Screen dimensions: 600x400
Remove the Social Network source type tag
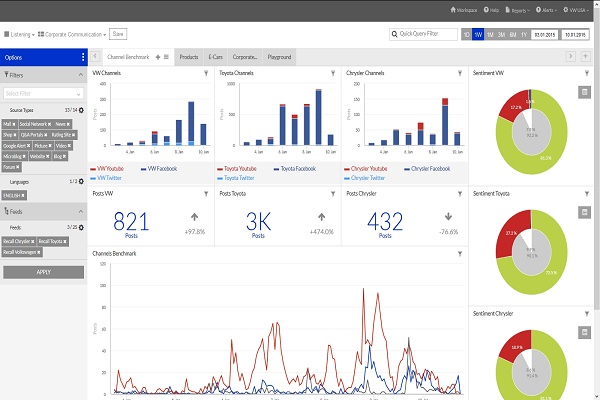[49, 124]
